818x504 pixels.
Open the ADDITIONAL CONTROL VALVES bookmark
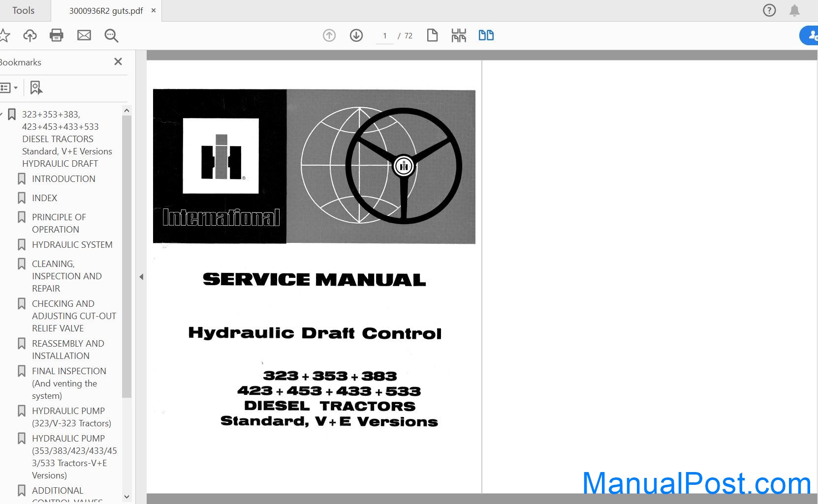coord(67,494)
